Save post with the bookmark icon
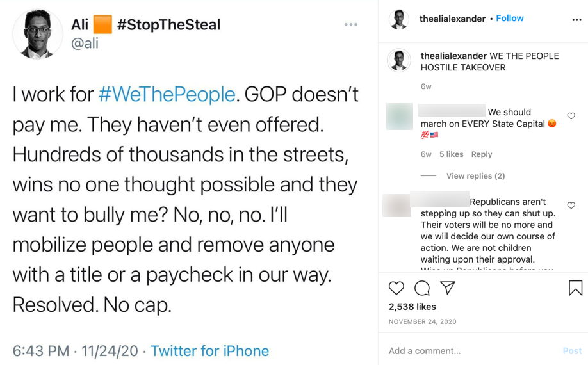 (x=575, y=288)
